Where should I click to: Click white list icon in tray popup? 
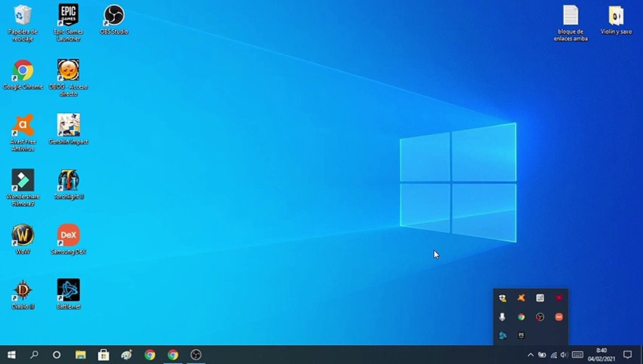pyautogui.click(x=540, y=298)
